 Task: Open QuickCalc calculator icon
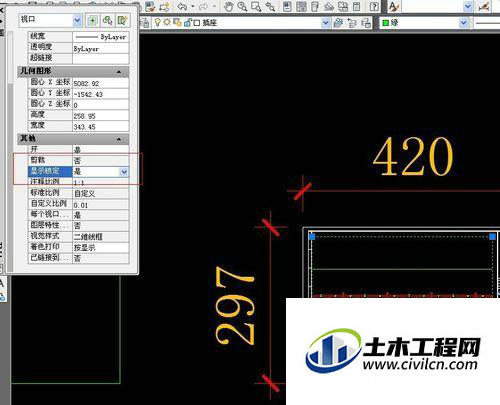[357, 7]
